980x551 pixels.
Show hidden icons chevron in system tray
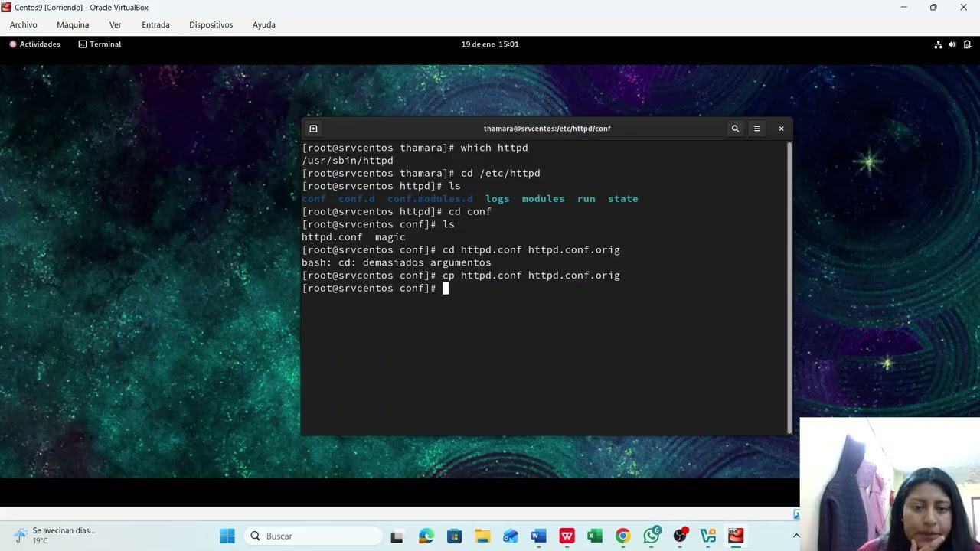(x=795, y=536)
